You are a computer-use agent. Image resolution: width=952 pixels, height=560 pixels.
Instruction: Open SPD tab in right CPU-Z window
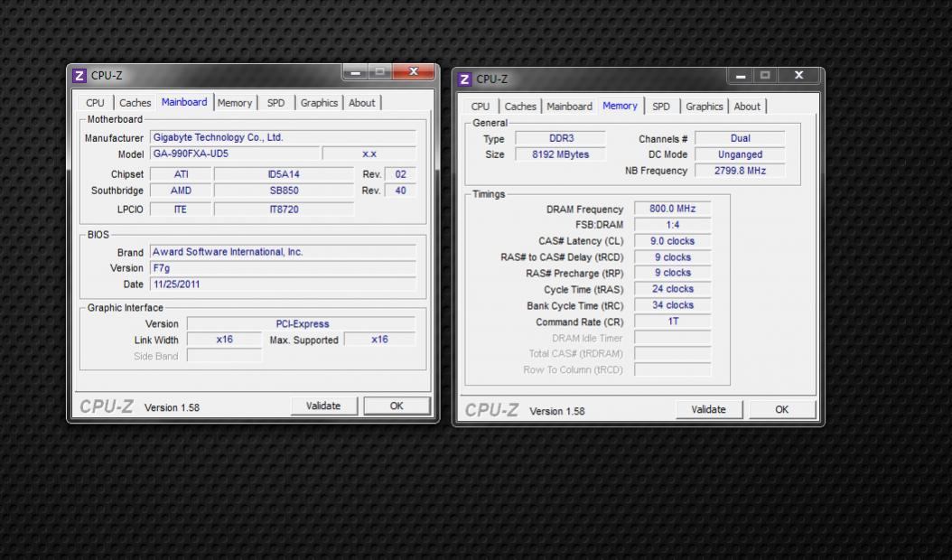click(x=661, y=107)
